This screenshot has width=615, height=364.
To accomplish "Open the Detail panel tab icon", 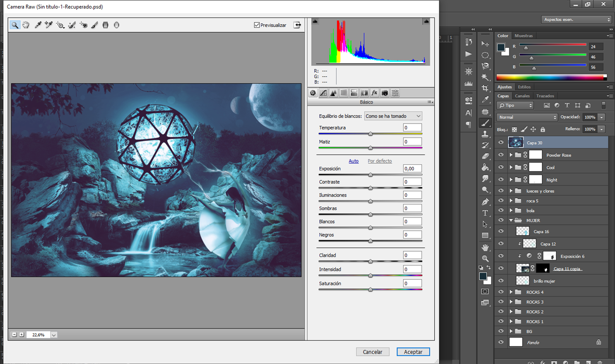I will pyautogui.click(x=333, y=93).
